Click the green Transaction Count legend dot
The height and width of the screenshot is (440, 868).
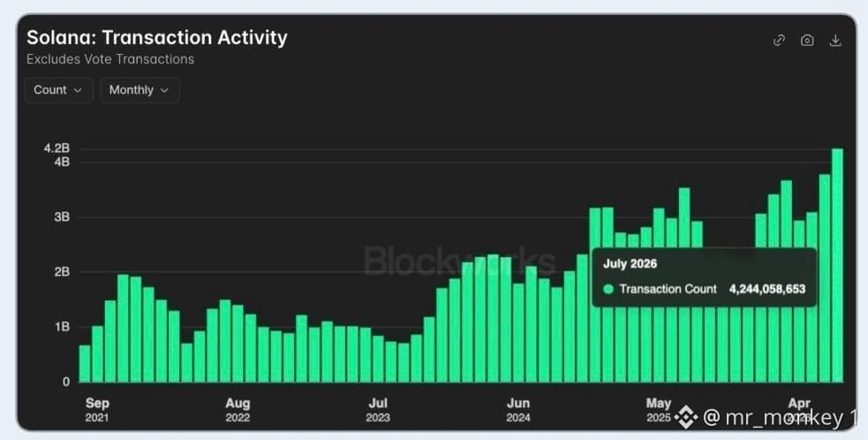tap(608, 289)
